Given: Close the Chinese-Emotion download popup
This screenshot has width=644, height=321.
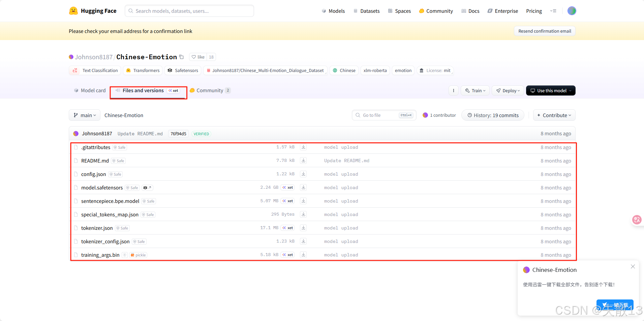Looking at the screenshot, I should (x=633, y=266).
